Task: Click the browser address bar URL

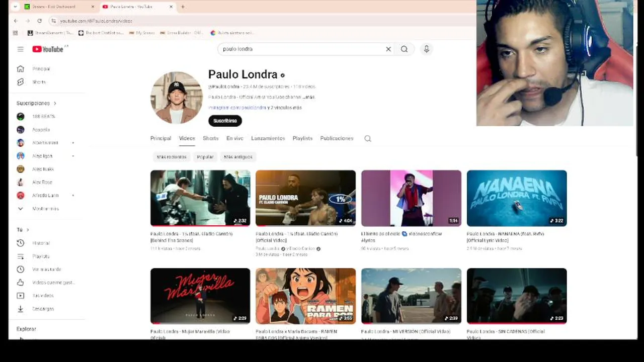Action: 96,21
